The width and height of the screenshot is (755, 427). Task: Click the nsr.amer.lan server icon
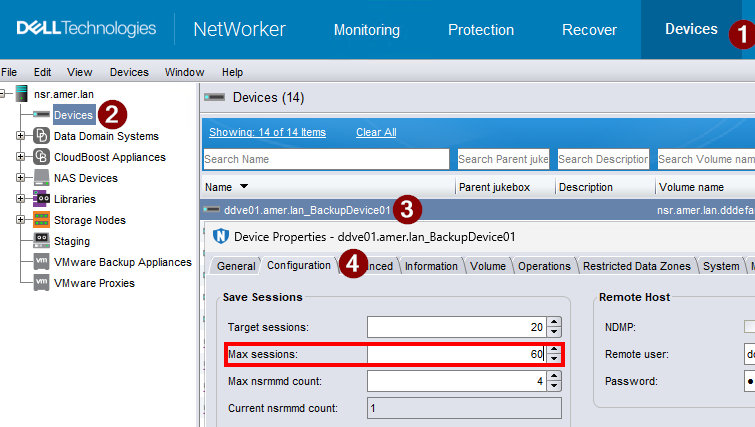coord(21,93)
